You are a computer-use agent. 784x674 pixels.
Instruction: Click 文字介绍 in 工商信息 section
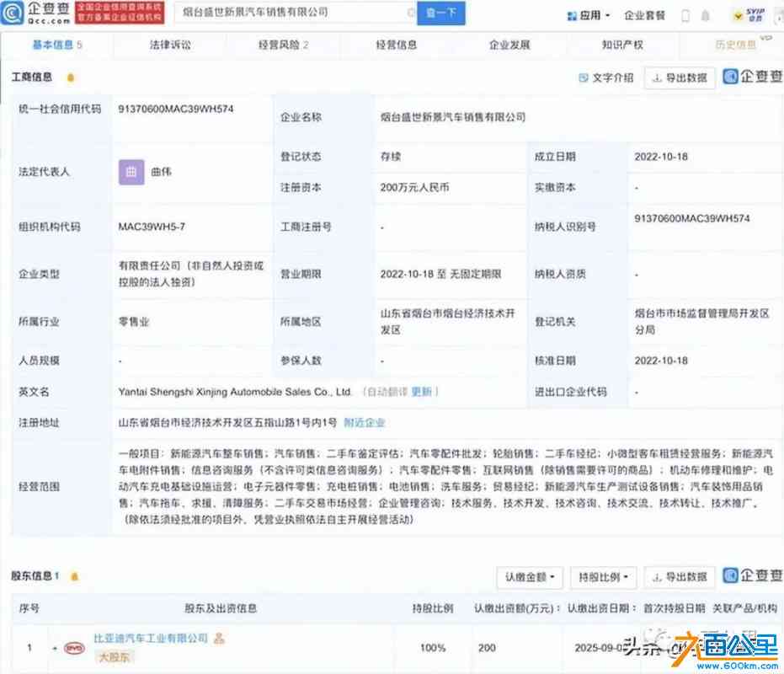tap(605, 78)
